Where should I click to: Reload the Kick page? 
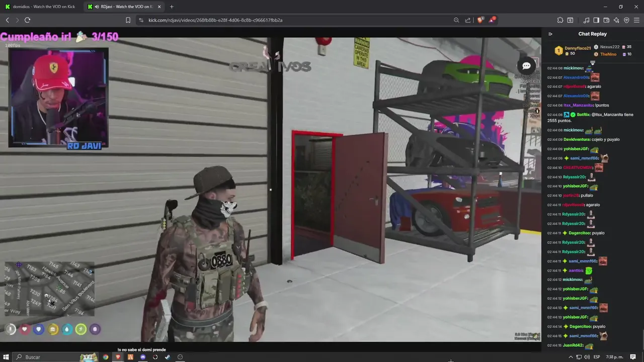[27, 20]
